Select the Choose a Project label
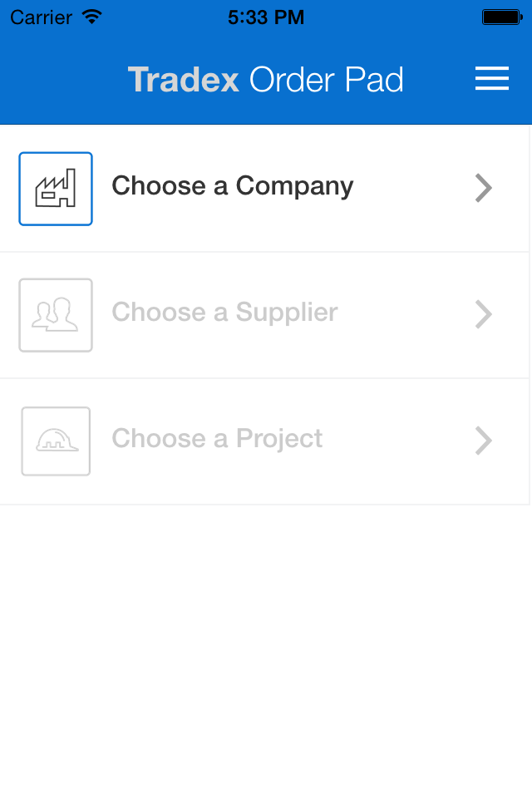Viewport: 532px width, 798px height. click(x=217, y=439)
